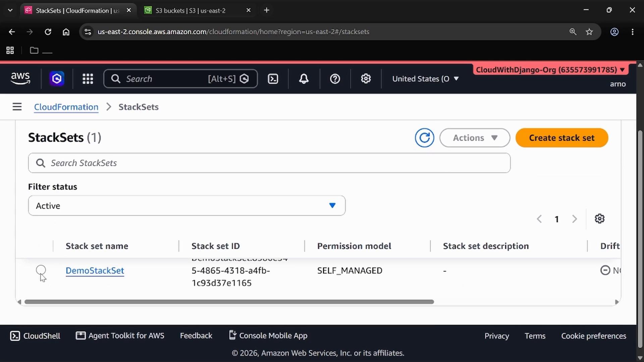This screenshot has width=644, height=362.
Task: Open the browser profile icon
Action: point(614,32)
